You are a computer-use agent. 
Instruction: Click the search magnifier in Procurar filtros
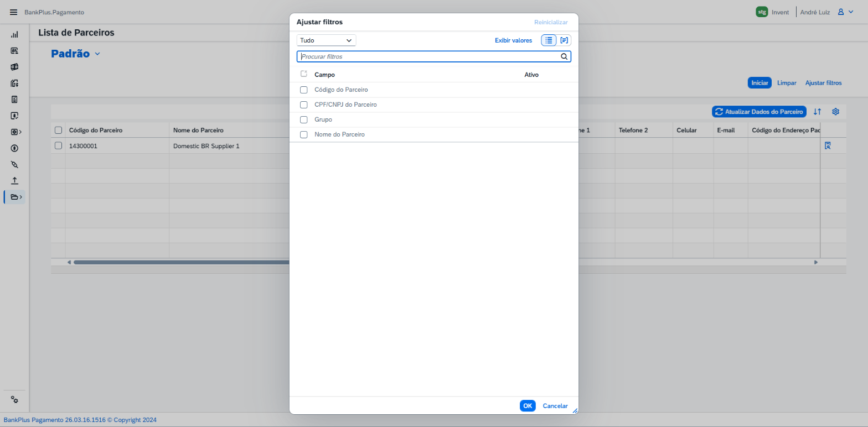pyautogui.click(x=564, y=56)
